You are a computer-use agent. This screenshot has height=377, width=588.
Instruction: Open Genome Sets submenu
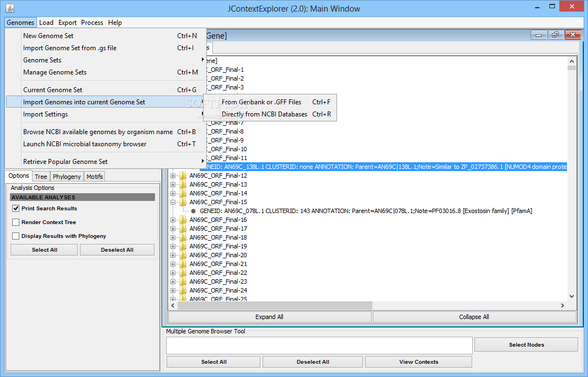point(106,60)
